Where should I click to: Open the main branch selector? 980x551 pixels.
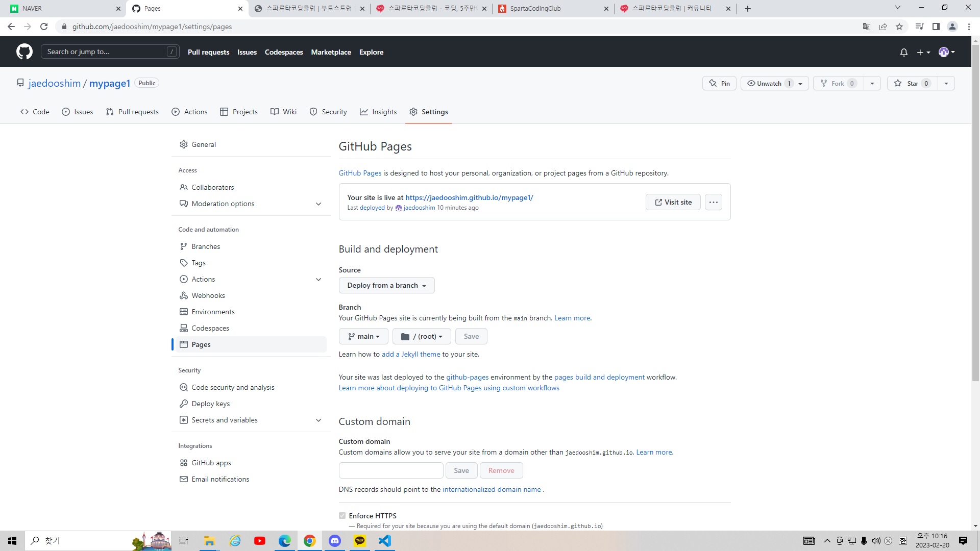click(x=363, y=336)
